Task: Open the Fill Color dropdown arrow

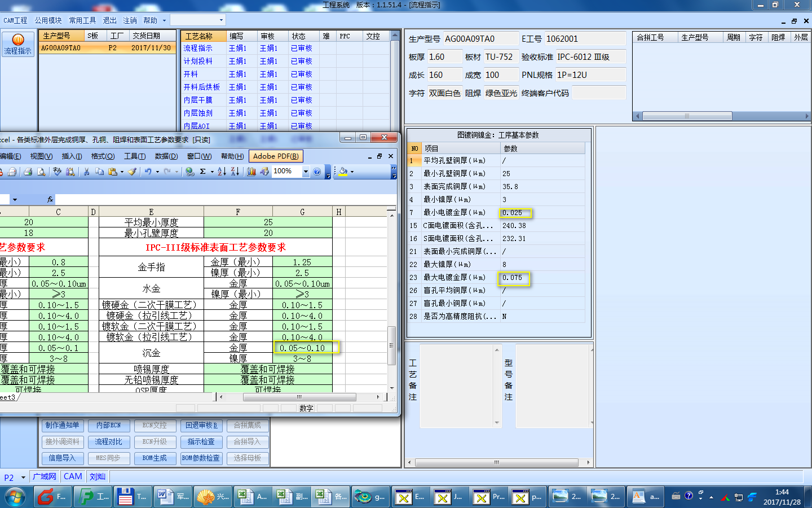Action: (x=352, y=172)
